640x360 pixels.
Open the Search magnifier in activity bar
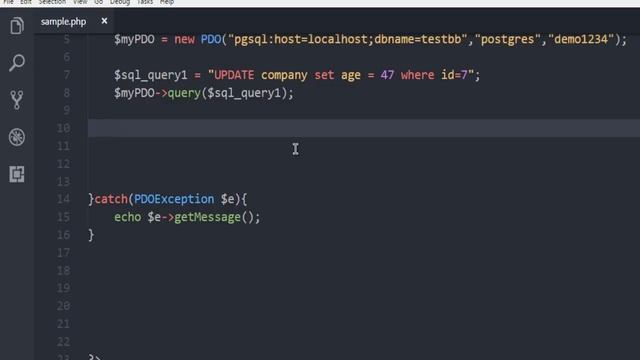coord(17,63)
